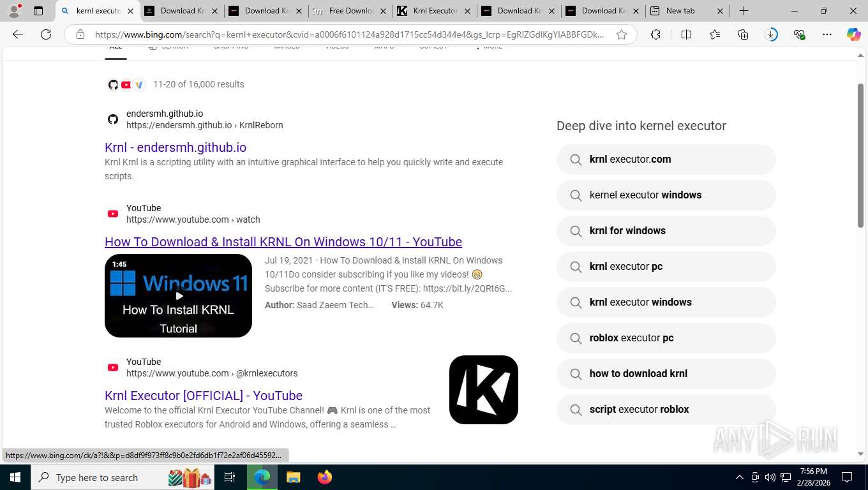Screen dimensions: 868x490
Task: Open the Extensions puzzle icon
Action: 655,34
